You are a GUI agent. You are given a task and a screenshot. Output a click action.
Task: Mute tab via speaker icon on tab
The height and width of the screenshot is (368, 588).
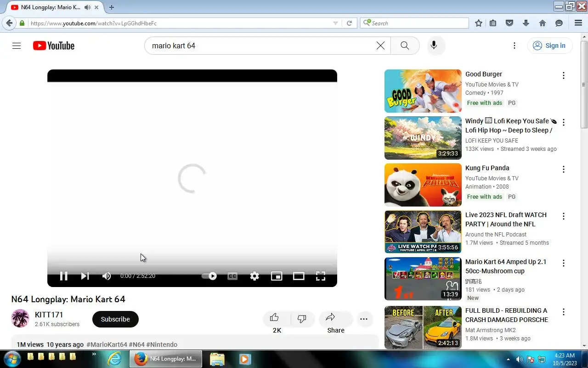pyautogui.click(x=87, y=7)
